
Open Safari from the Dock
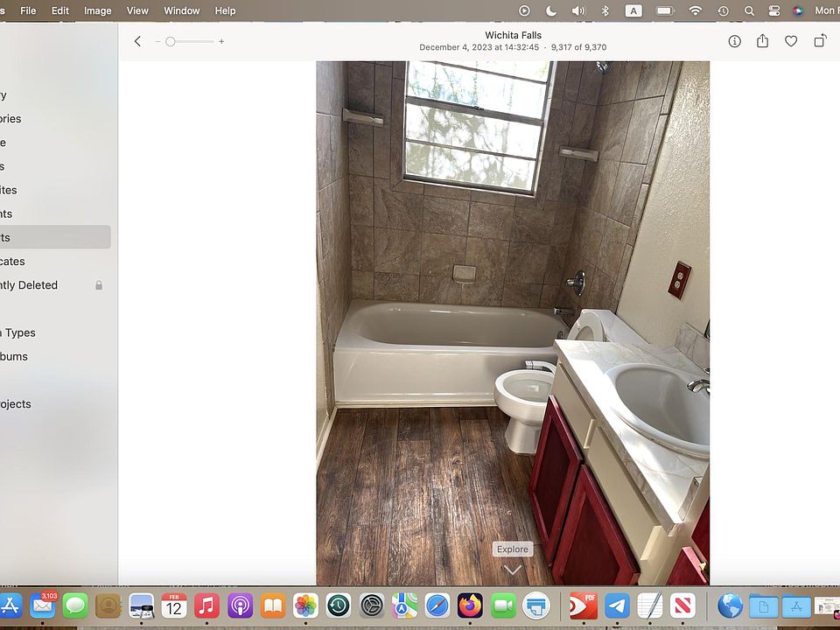tap(437, 606)
